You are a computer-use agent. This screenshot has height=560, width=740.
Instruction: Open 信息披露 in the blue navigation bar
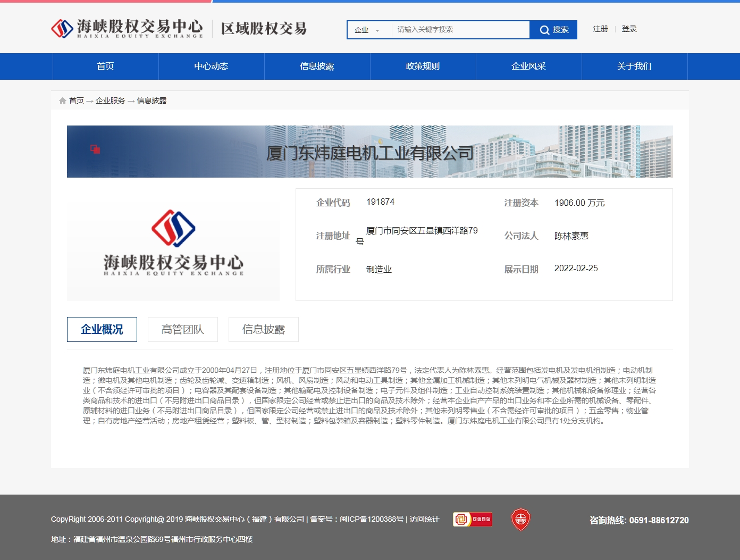tap(317, 66)
